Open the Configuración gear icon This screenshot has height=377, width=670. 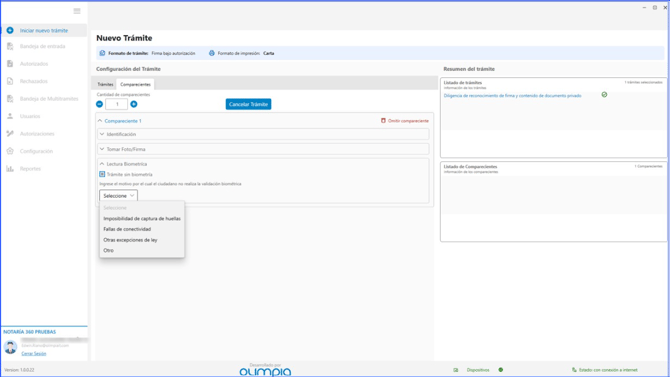click(x=10, y=151)
